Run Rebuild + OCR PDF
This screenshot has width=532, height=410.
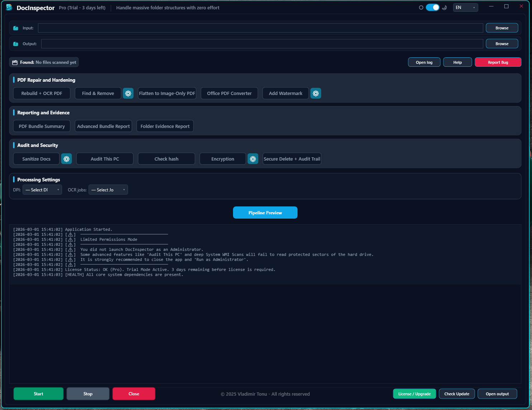[x=42, y=93]
